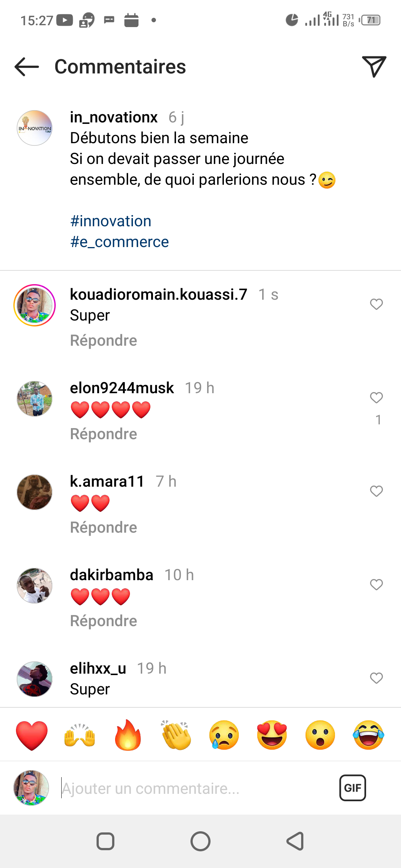Image resolution: width=401 pixels, height=868 pixels.
Task: Like kouadioromain.kouassi.7's comment
Action: (x=376, y=304)
